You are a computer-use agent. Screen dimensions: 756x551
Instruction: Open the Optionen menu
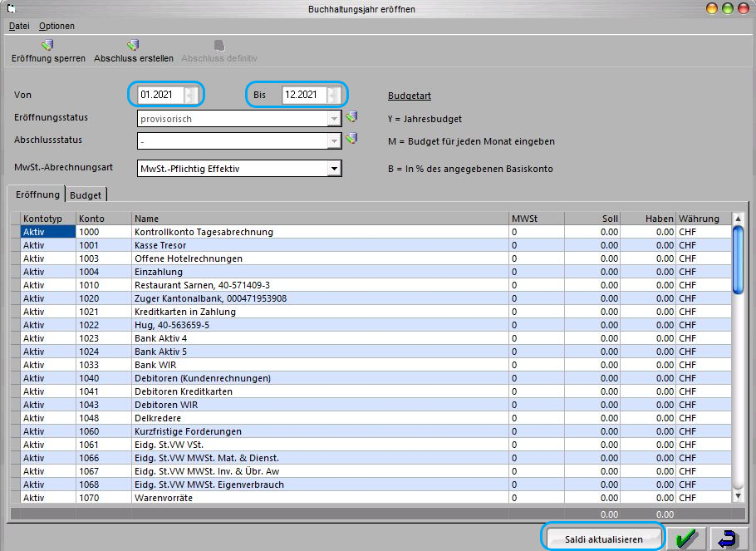[x=56, y=26]
